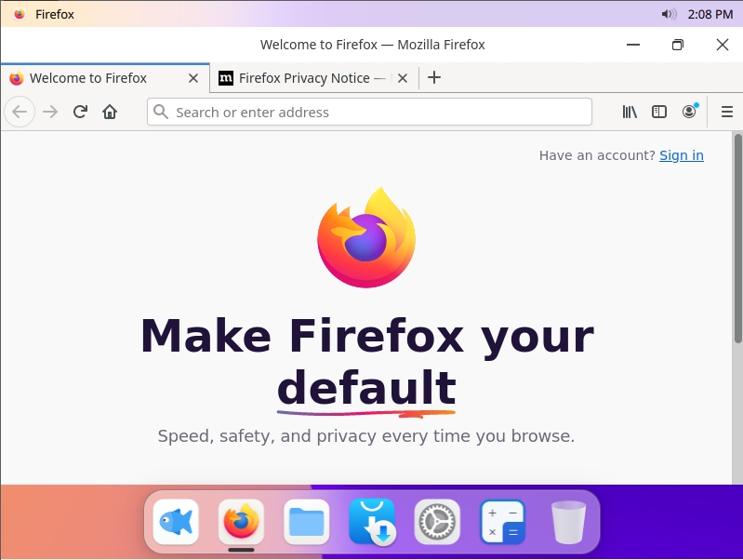
Task: Open System Settings gear in dock
Action: (x=437, y=522)
